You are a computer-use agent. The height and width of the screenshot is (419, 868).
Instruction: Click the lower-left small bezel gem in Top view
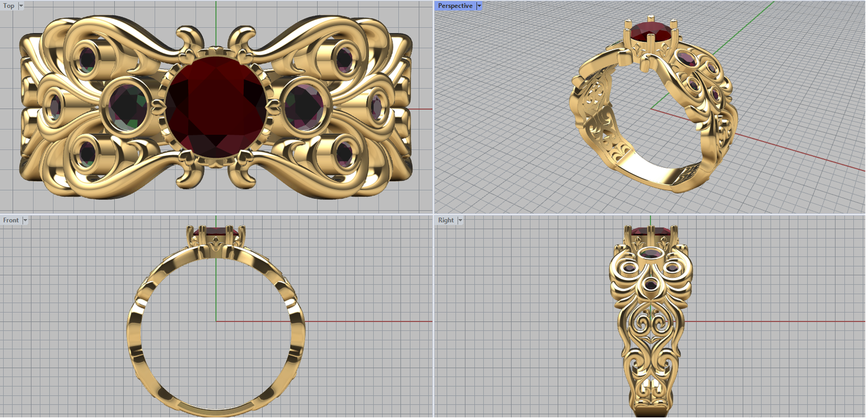[87, 153]
